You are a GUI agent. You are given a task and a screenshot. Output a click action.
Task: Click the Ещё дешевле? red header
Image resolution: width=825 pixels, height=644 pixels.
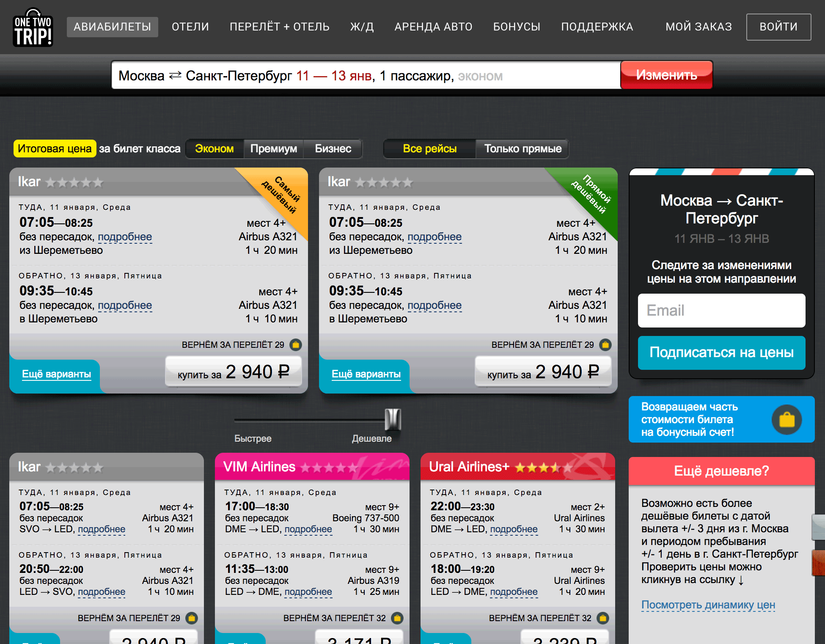[722, 471]
